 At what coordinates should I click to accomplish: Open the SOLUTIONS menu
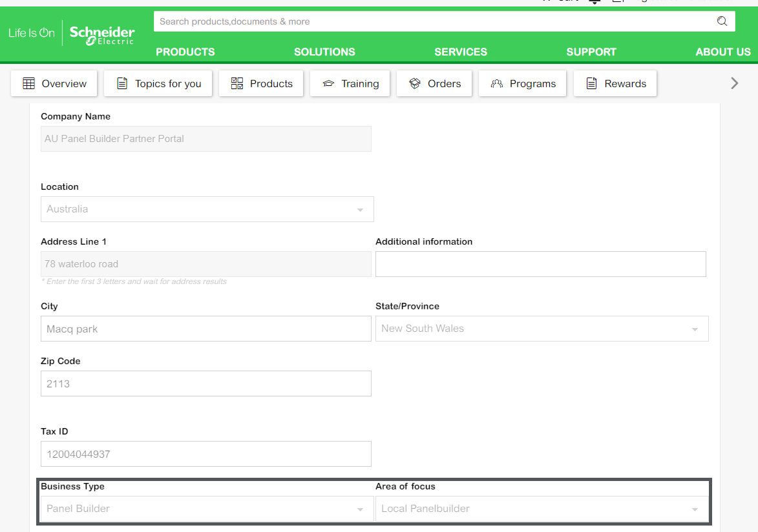324,52
